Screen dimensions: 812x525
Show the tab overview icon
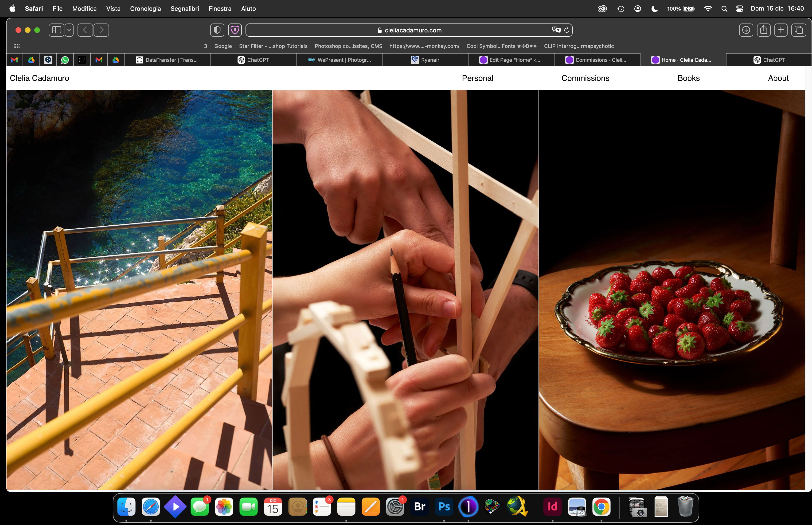(x=799, y=30)
